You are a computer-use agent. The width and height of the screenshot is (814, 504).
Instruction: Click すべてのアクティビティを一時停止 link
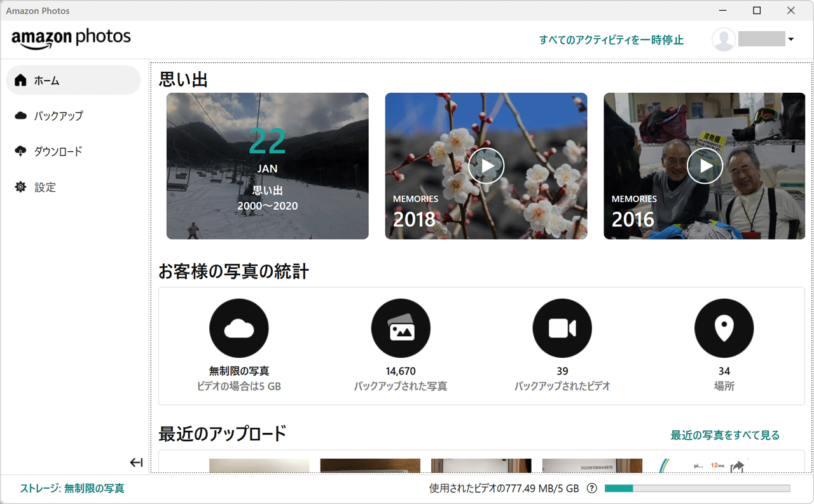coord(611,39)
